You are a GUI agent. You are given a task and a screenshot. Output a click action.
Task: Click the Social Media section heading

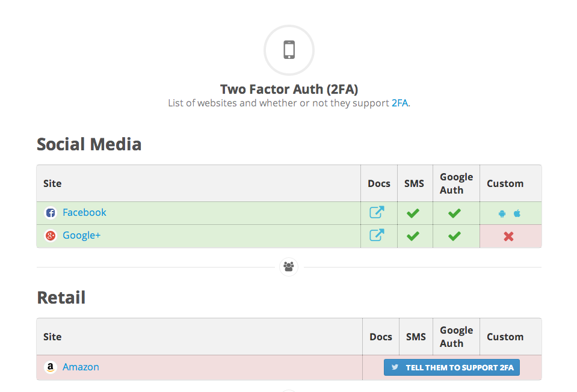[89, 144]
